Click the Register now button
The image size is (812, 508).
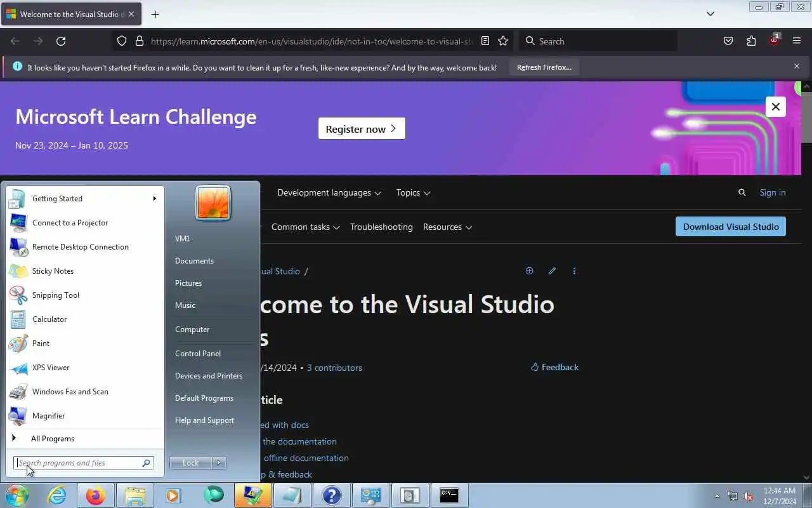[362, 128]
